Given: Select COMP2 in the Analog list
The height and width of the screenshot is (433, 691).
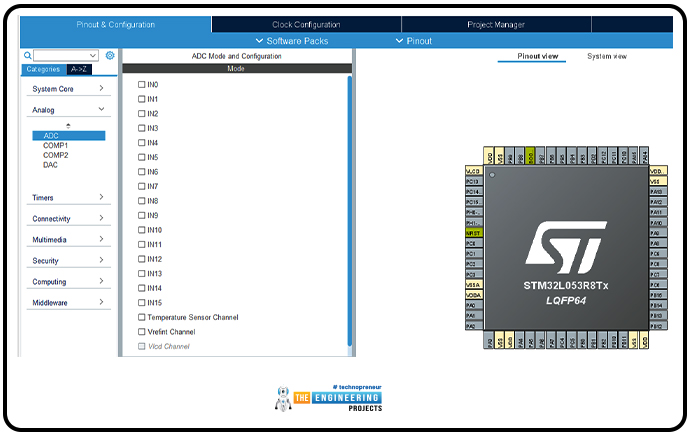Looking at the screenshot, I should 56,155.
